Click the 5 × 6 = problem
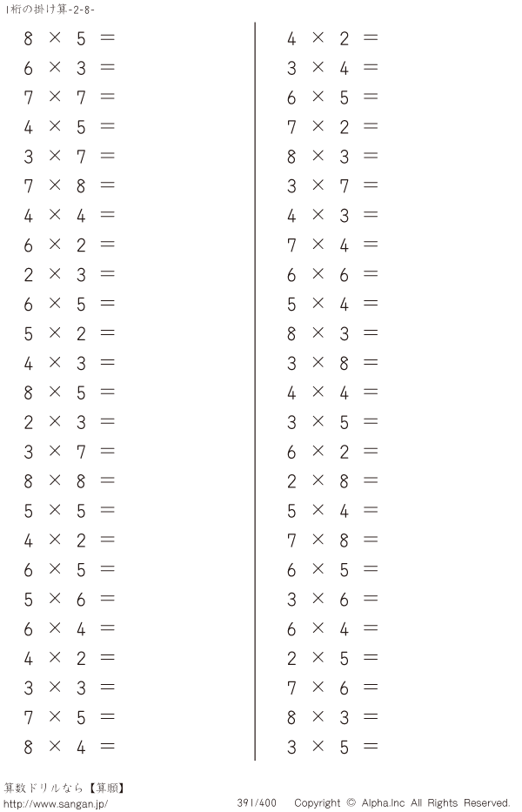Viewport: 522px width, 812px height. click(70, 599)
